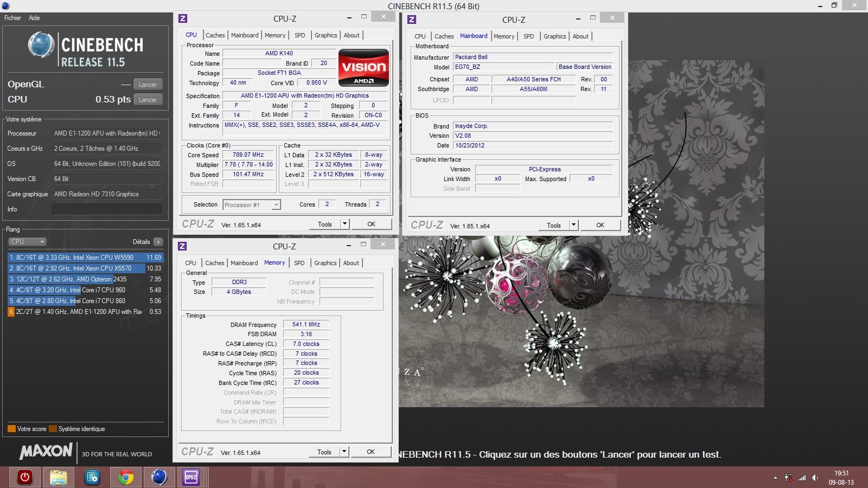This screenshot has height=488, width=868.
Task: Select Core i7 960 ranking row
Action: click(x=85, y=290)
